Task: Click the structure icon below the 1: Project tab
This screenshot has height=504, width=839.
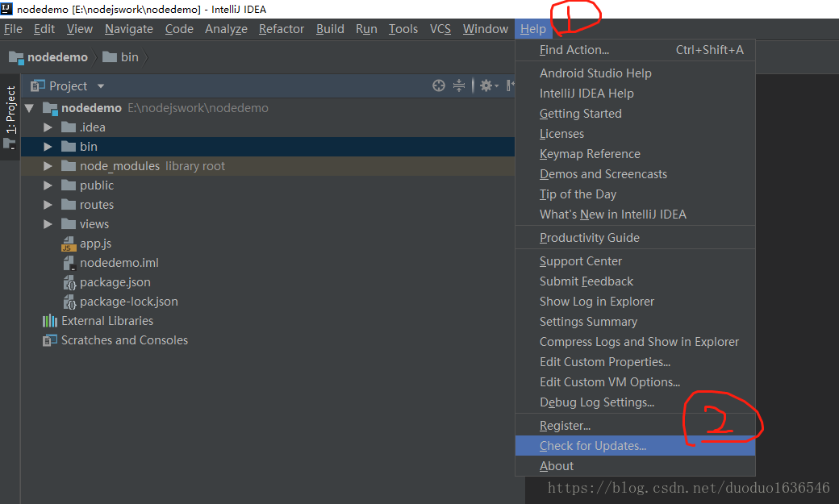Action: [x=9, y=144]
